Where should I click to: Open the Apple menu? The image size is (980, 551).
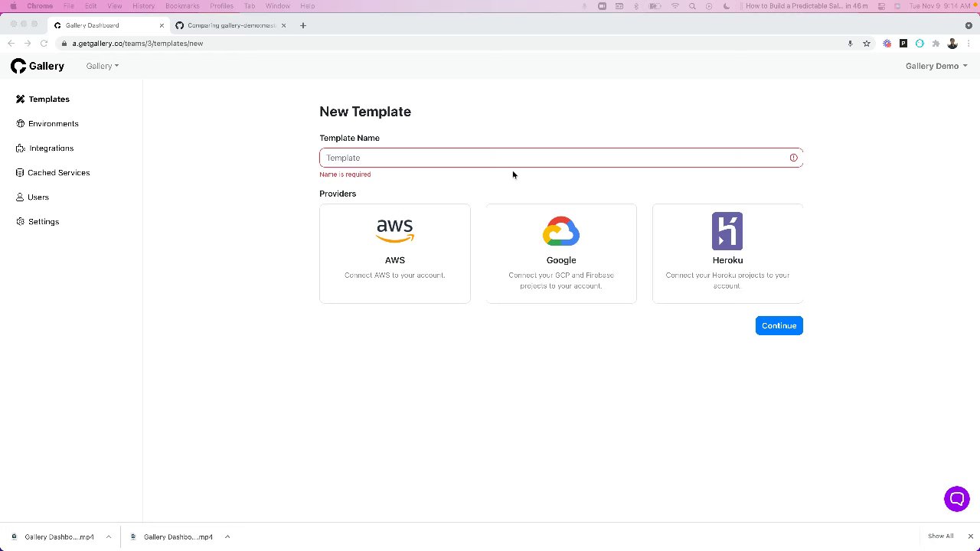click(12, 6)
